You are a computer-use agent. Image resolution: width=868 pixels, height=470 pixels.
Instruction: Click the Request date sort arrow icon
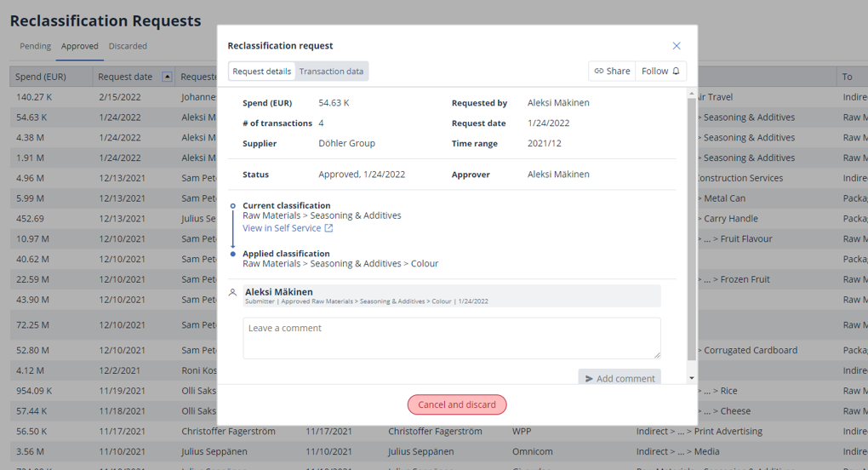(167, 77)
